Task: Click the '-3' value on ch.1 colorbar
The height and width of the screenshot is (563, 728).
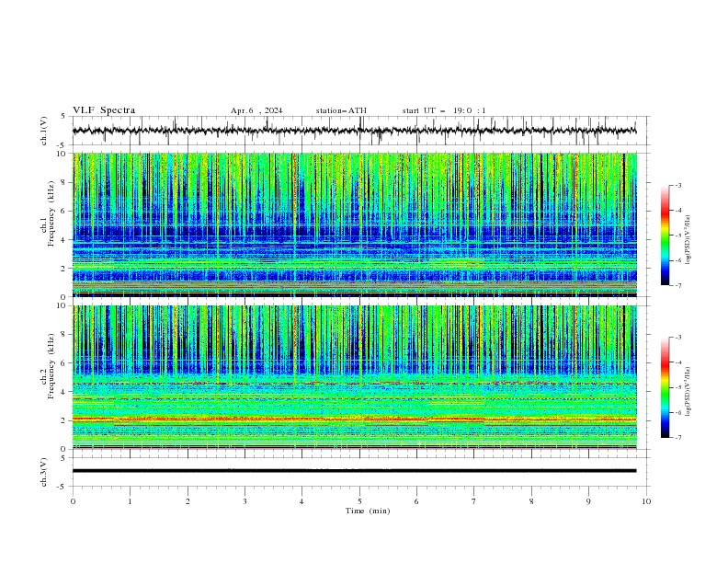Action: point(678,185)
